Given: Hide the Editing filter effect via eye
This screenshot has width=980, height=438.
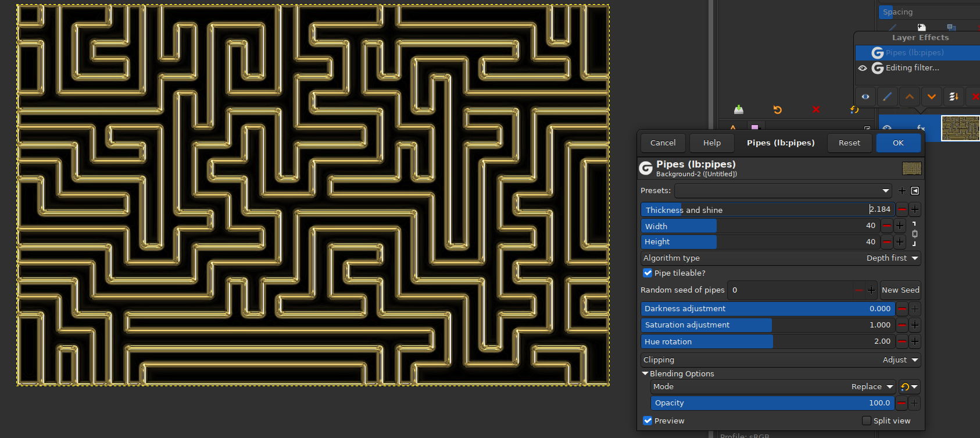Looking at the screenshot, I should (863, 68).
